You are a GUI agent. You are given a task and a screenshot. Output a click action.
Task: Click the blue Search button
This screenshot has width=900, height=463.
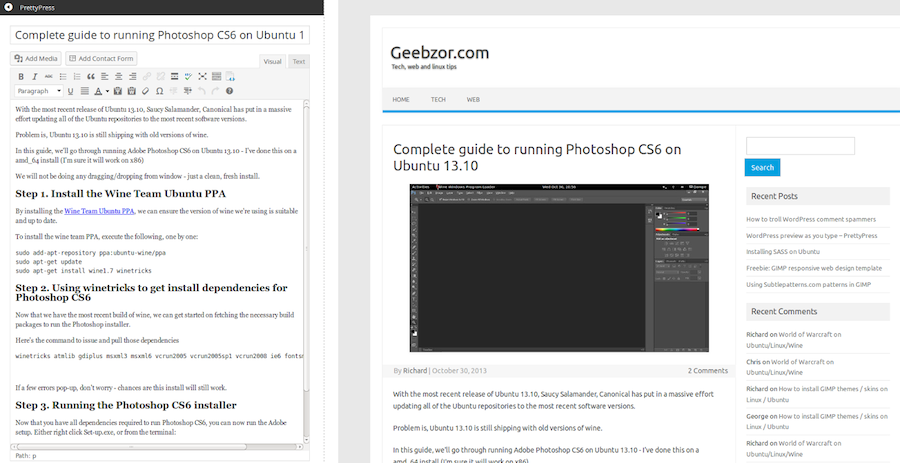762,168
